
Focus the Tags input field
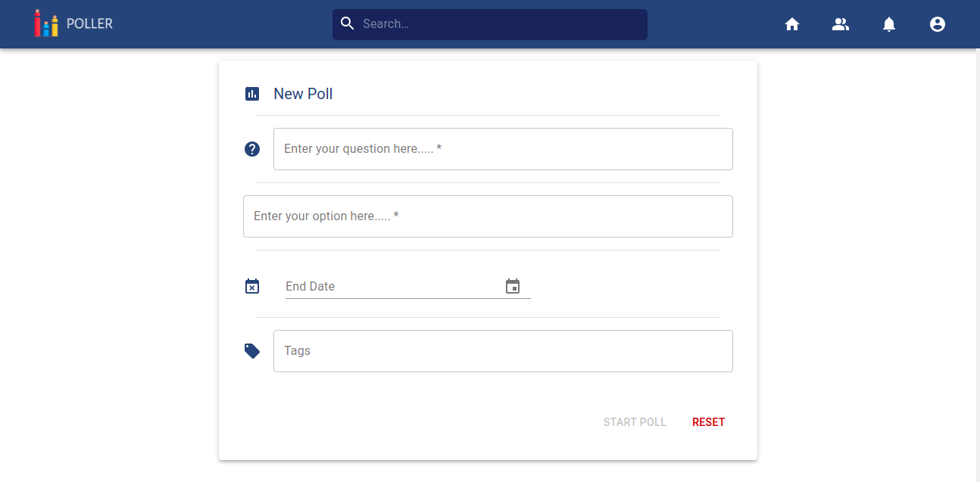[503, 351]
